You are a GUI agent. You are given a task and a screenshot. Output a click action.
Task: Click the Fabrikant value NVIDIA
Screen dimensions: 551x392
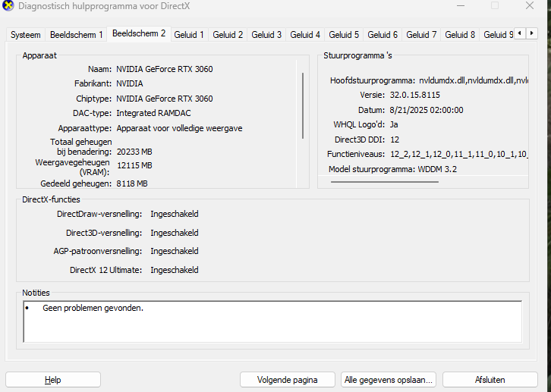130,83
